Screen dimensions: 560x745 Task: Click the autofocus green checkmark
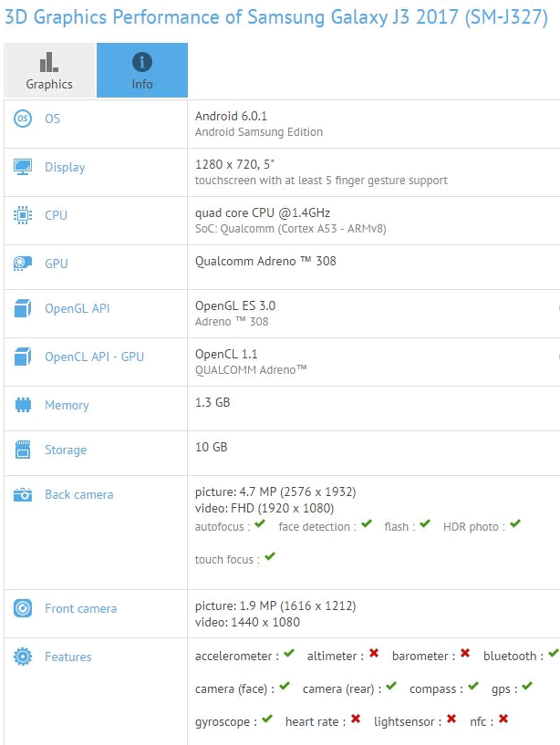coord(260,524)
